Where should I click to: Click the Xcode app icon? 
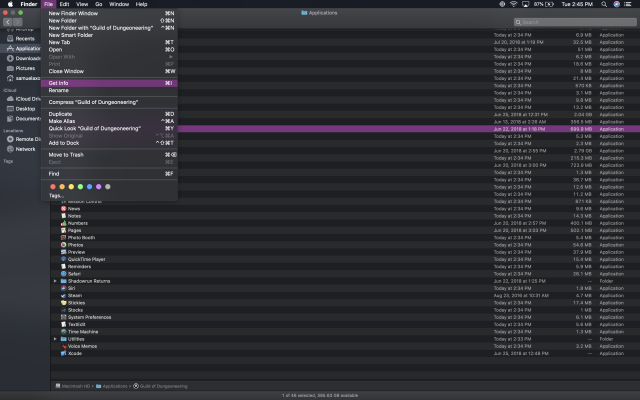(64, 353)
